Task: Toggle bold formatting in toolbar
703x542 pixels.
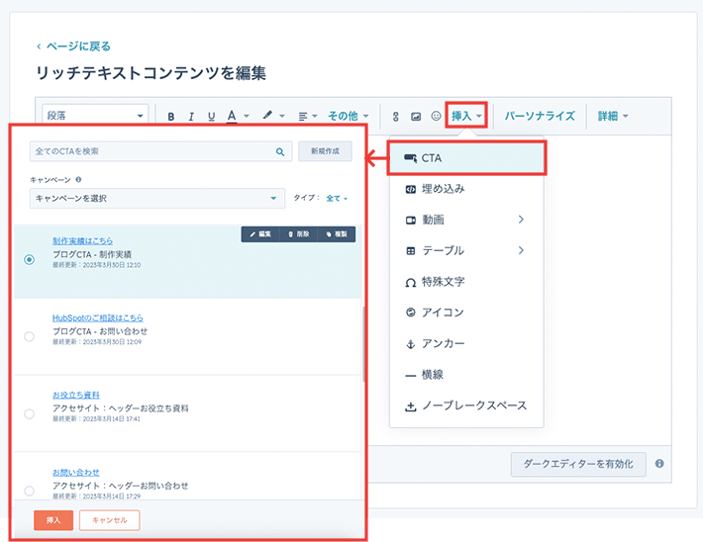Action: (x=171, y=117)
